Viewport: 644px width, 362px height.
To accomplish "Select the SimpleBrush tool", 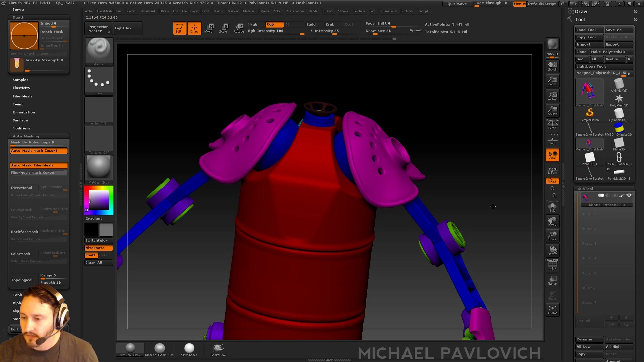I will click(589, 114).
